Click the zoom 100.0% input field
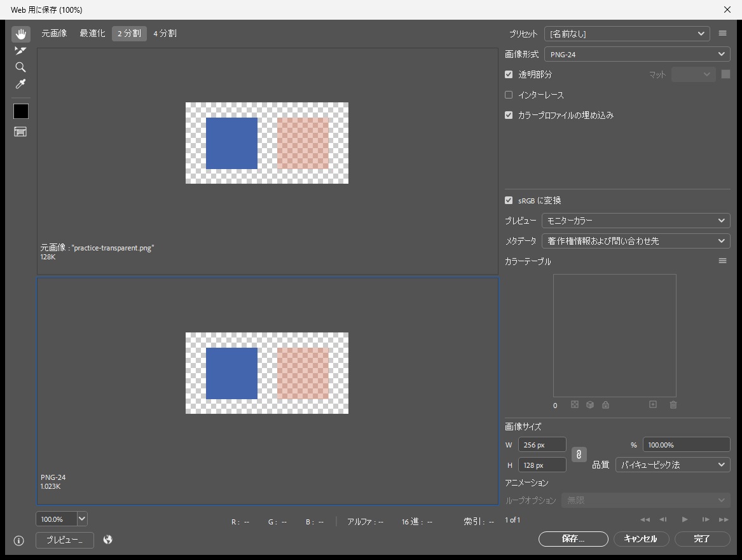This screenshot has width=742, height=560. click(57, 519)
